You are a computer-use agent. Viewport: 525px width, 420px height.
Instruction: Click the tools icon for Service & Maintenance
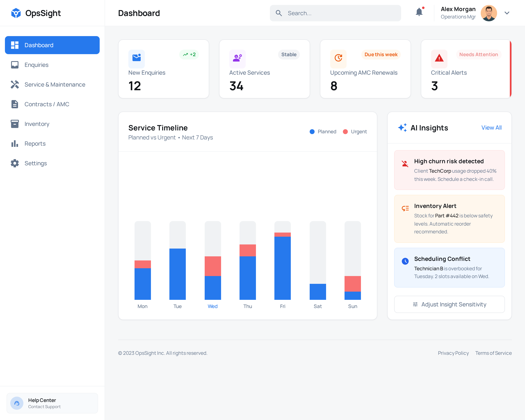point(15,84)
